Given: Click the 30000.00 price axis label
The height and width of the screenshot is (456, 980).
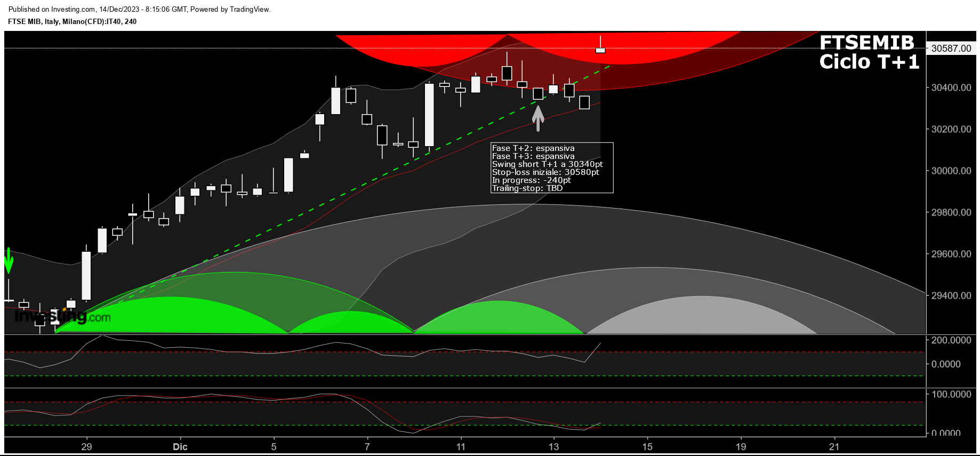Looking at the screenshot, I should point(951,171).
